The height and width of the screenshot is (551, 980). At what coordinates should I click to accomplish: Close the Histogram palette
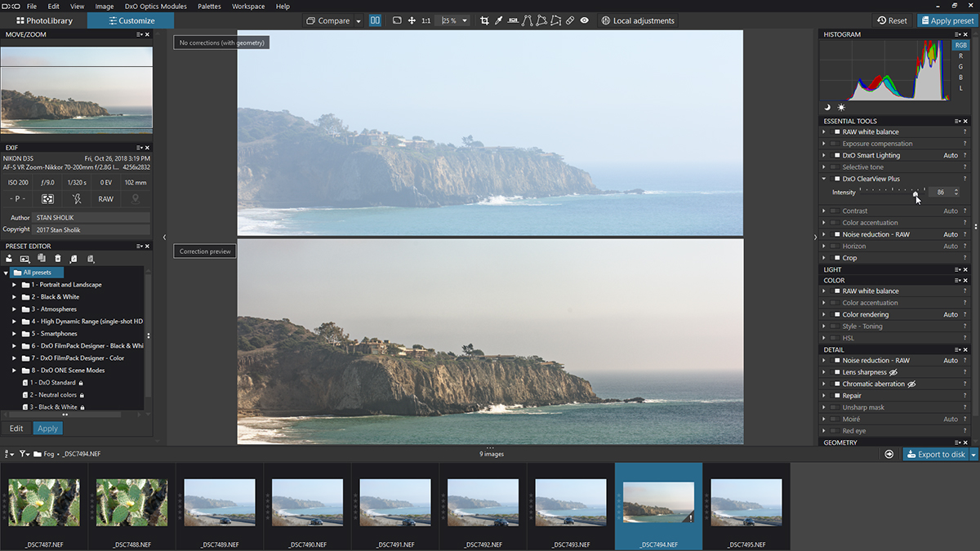click(x=964, y=34)
